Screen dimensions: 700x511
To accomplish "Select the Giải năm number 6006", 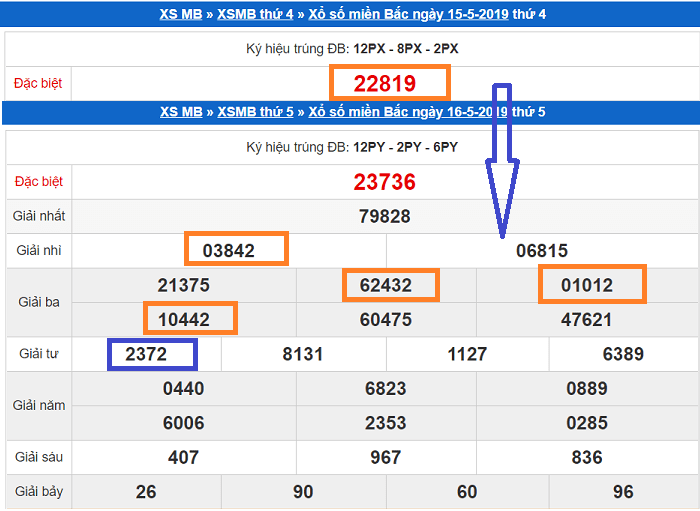I will [x=184, y=423].
